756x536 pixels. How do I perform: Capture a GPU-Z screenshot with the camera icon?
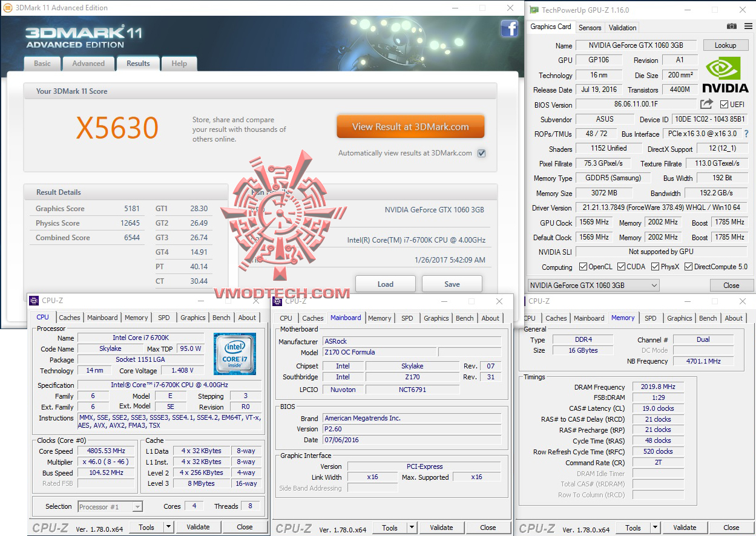(732, 26)
